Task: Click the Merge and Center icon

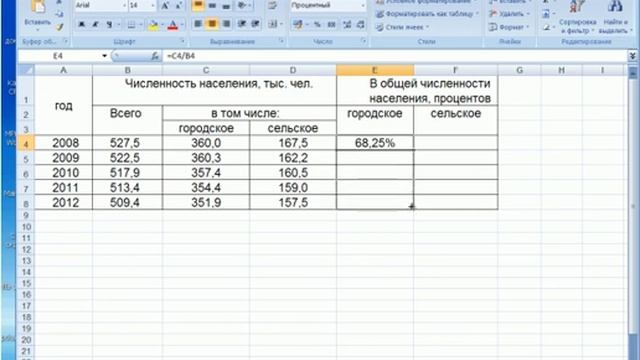Action: coord(272,24)
